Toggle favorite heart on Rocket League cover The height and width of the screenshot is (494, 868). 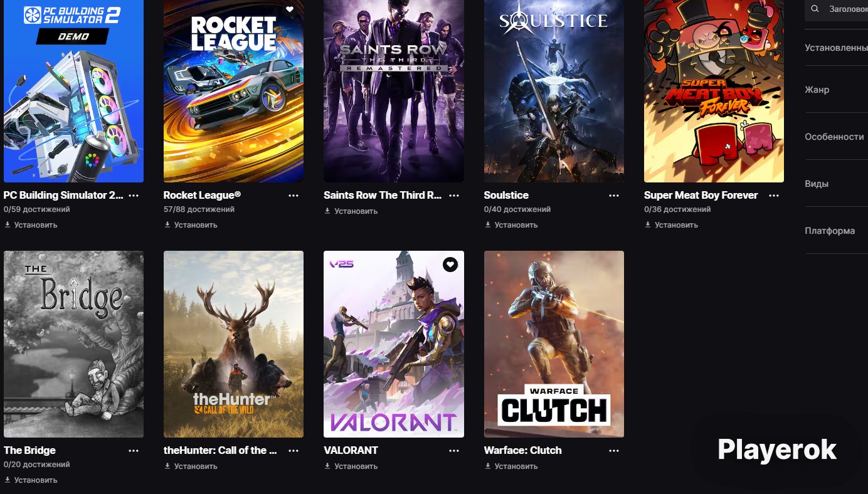pos(290,9)
